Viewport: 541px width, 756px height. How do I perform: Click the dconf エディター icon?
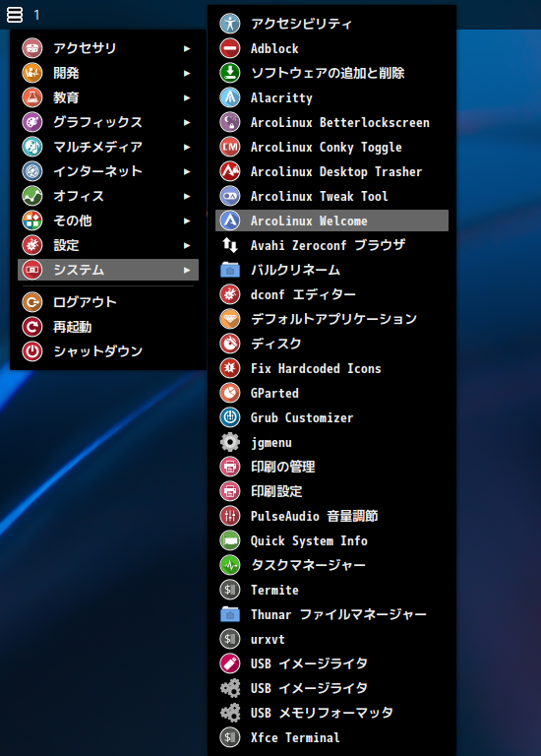tap(230, 294)
